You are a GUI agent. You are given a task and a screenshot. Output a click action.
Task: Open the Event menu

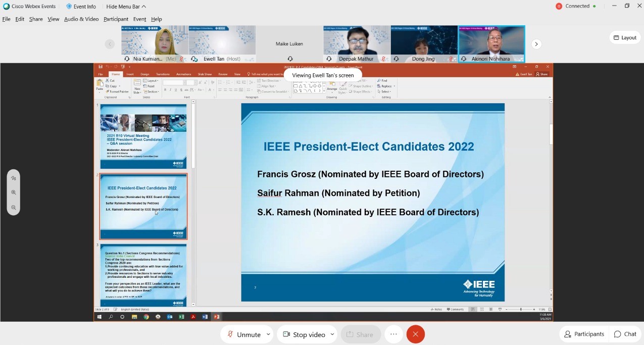click(140, 19)
